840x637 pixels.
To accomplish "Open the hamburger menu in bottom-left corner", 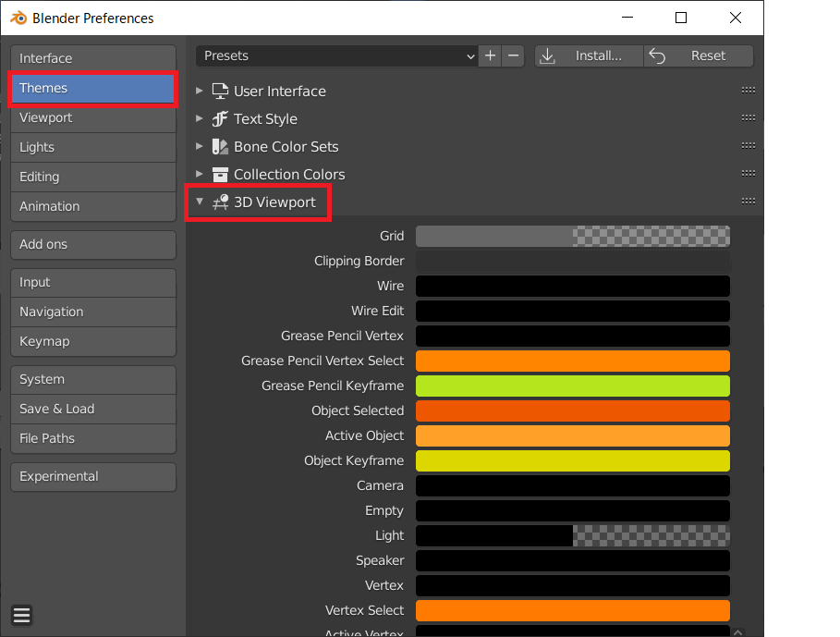I will click(21, 614).
